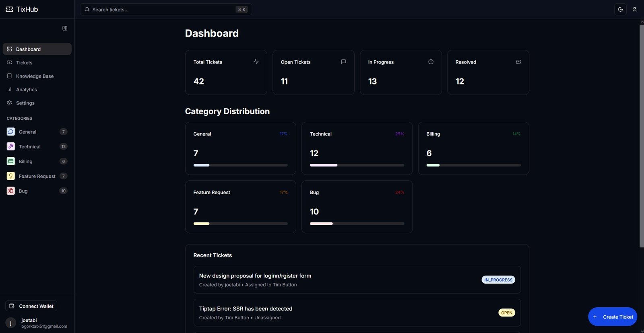644x333 pixels.
Task: Click the Technical distribution progress bar
Action: pyautogui.click(x=357, y=165)
